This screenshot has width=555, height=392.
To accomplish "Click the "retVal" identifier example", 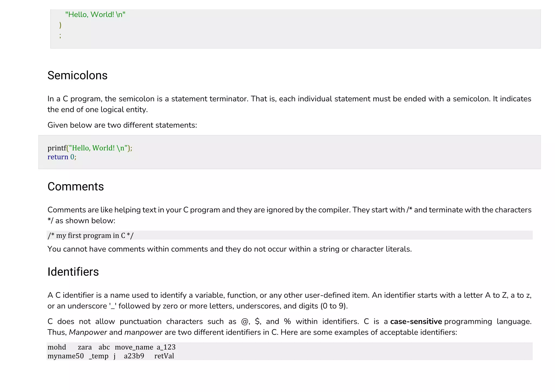I will [164, 356].
